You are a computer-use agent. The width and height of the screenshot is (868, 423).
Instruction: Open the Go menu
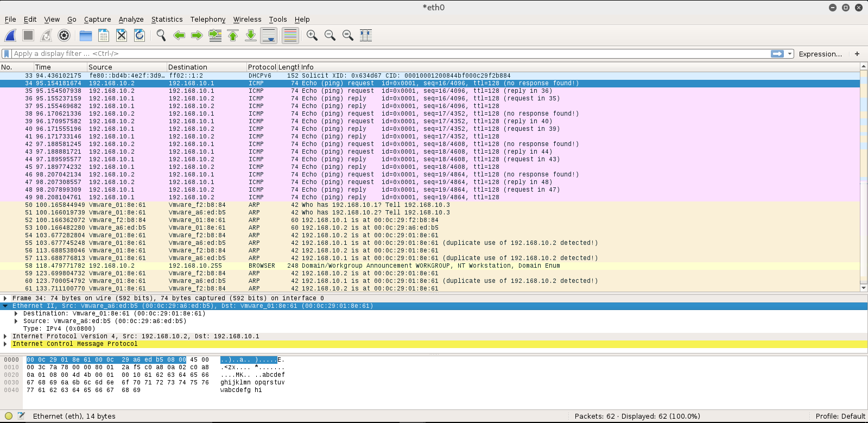point(72,19)
